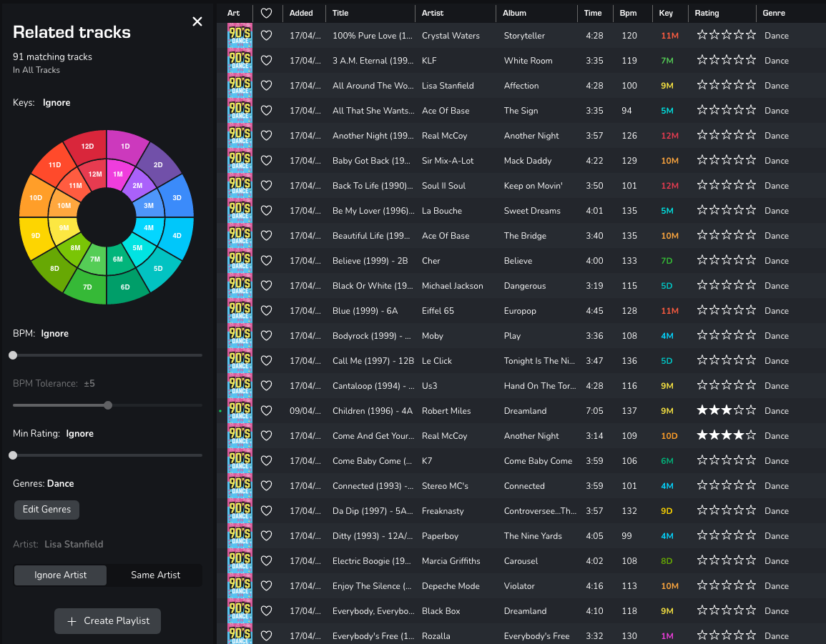Toggle heart for Believe by Cher
This screenshot has width=826, height=644.
tap(267, 261)
